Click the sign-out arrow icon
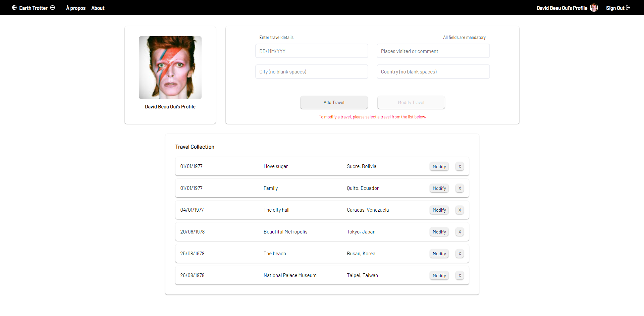Image resolution: width=644 pixels, height=316 pixels. click(x=629, y=7)
